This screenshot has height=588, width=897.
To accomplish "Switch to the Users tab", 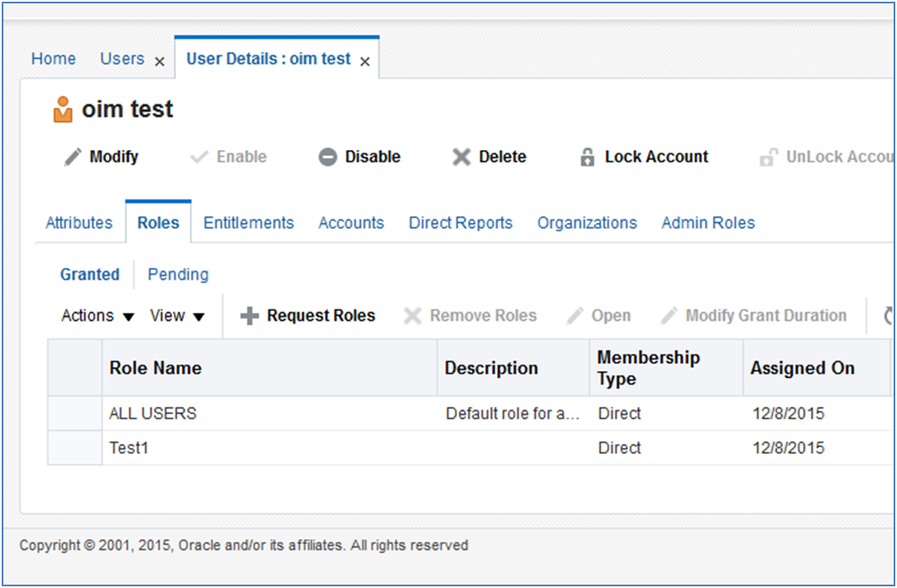I will pyautogui.click(x=122, y=58).
